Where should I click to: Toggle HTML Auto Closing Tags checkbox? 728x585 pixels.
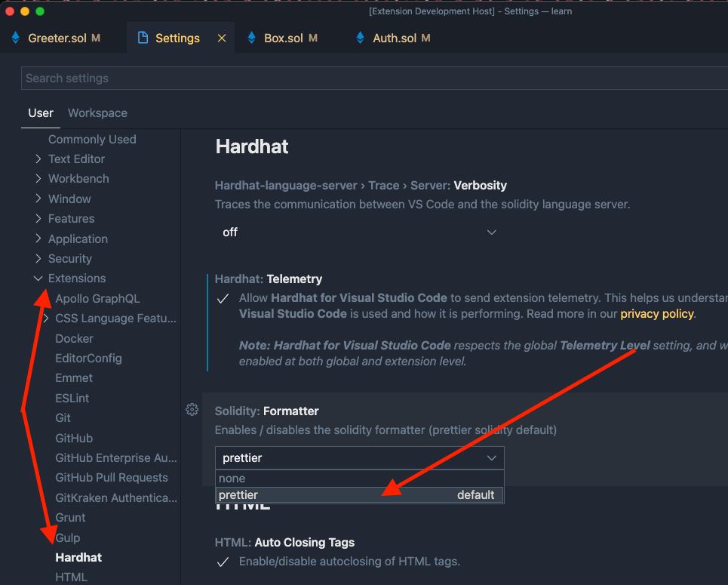223,562
